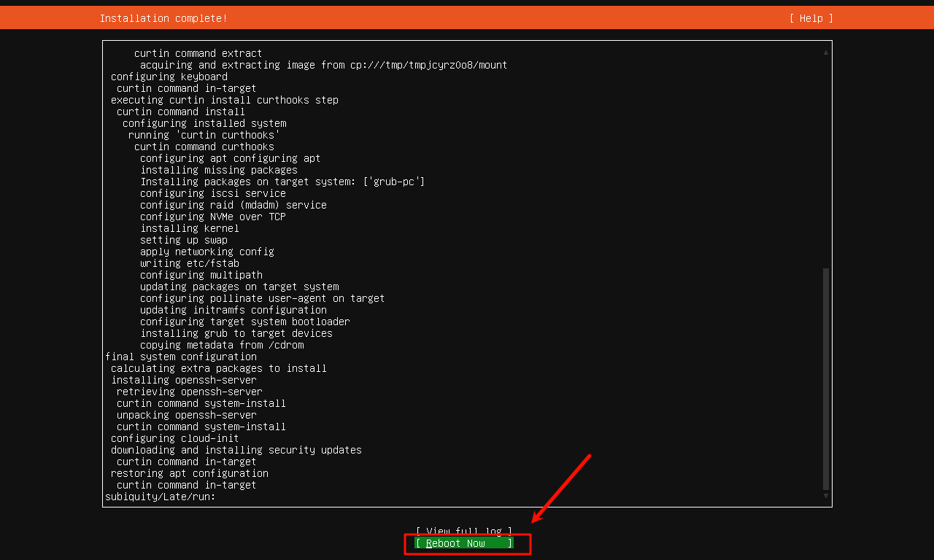Click 'configuring target system bootloader' line
The width and height of the screenshot is (934, 560).
[x=245, y=322]
